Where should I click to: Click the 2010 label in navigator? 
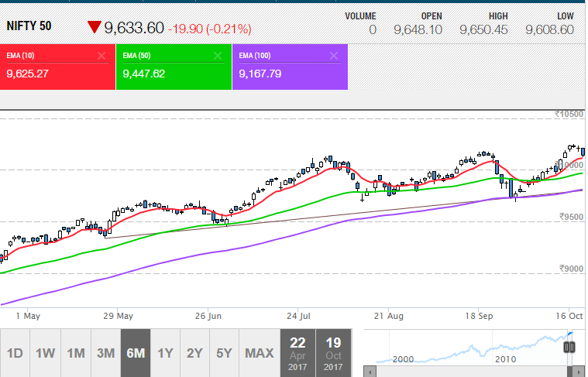click(506, 359)
